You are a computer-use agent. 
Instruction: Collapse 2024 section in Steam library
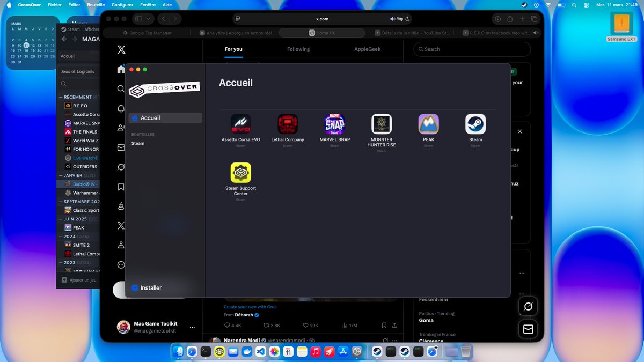pyautogui.click(x=60, y=237)
